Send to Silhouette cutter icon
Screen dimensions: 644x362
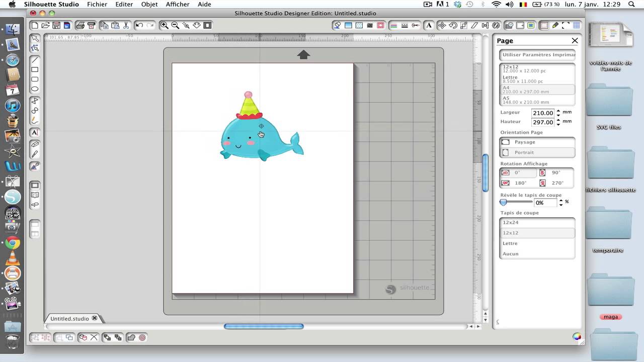tap(91, 25)
